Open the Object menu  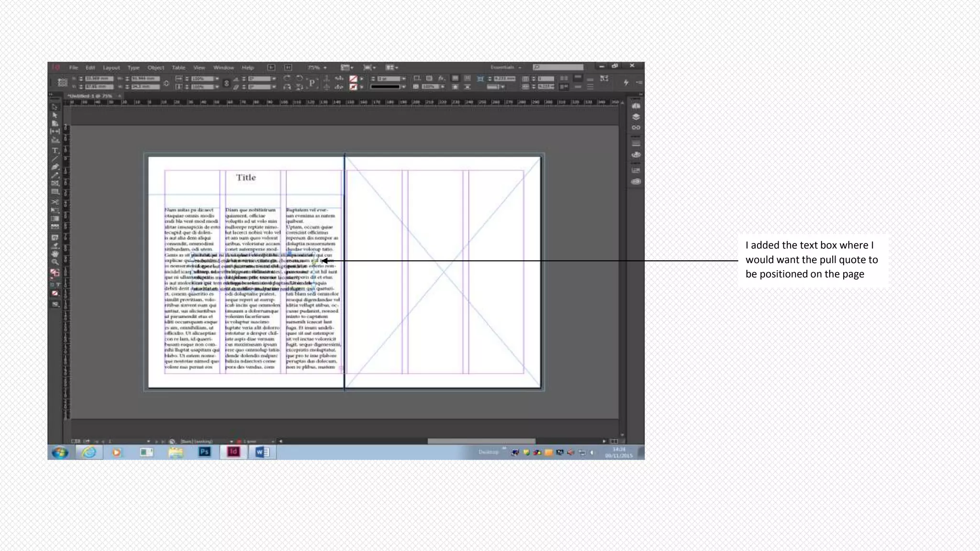pyautogui.click(x=156, y=67)
